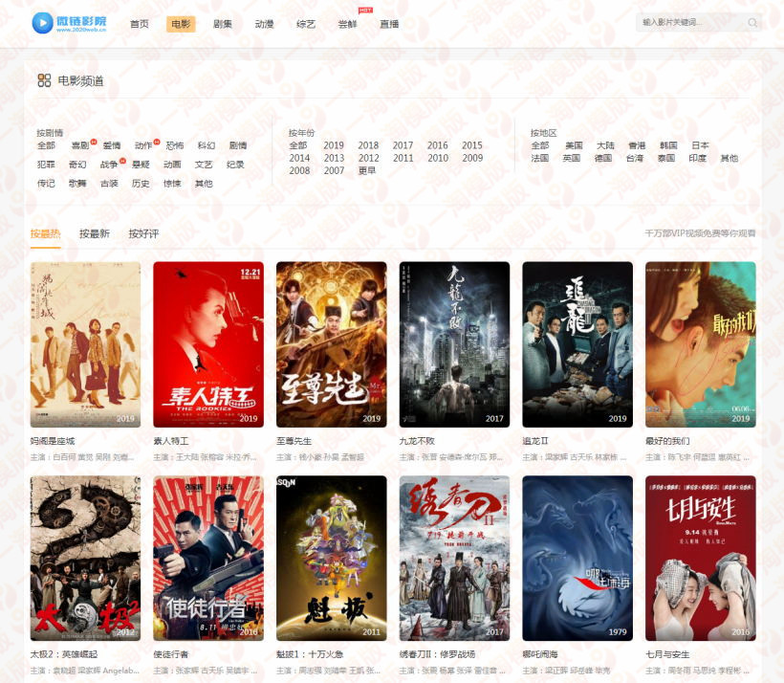Choose 全部 under the 按地区 filter
Viewport: 784px width, 683px height.
click(x=540, y=145)
